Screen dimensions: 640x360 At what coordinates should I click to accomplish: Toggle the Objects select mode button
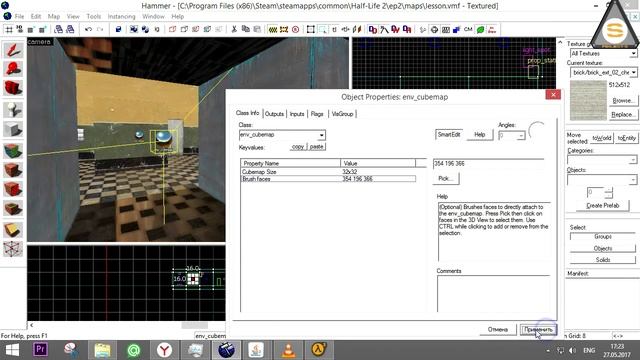602,248
